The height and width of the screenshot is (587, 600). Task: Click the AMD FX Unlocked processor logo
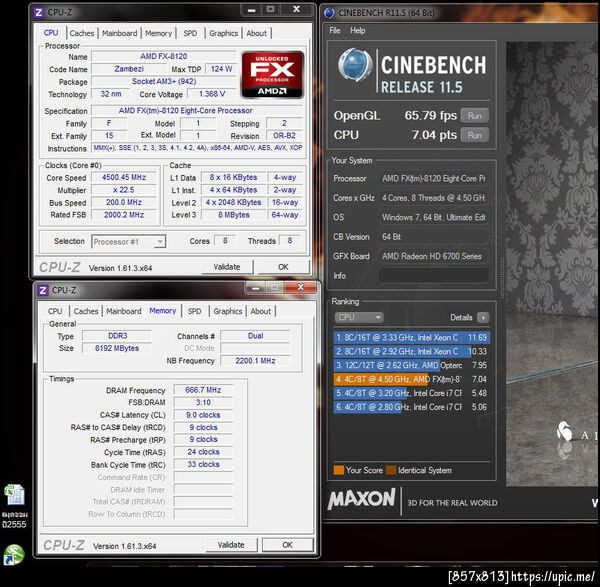(272, 75)
